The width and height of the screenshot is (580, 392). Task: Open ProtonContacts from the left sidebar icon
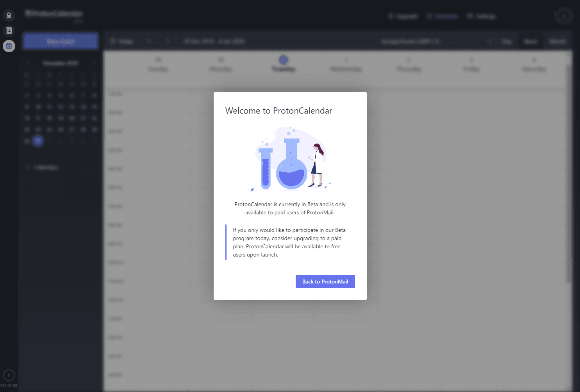(x=9, y=30)
